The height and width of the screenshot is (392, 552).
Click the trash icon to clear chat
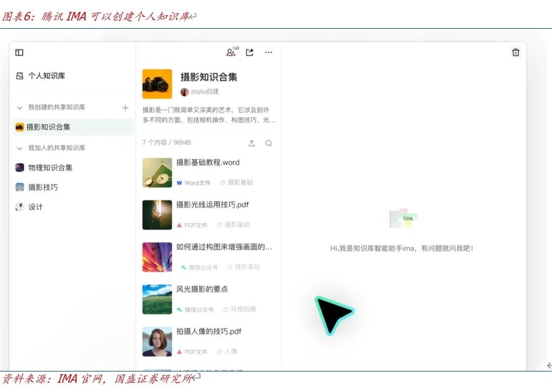click(x=516, y=52)
